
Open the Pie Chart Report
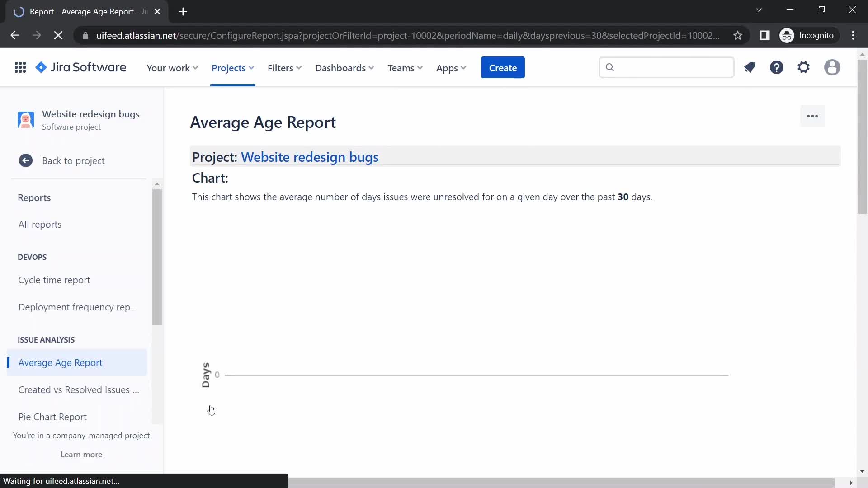(x=52, y=417)
